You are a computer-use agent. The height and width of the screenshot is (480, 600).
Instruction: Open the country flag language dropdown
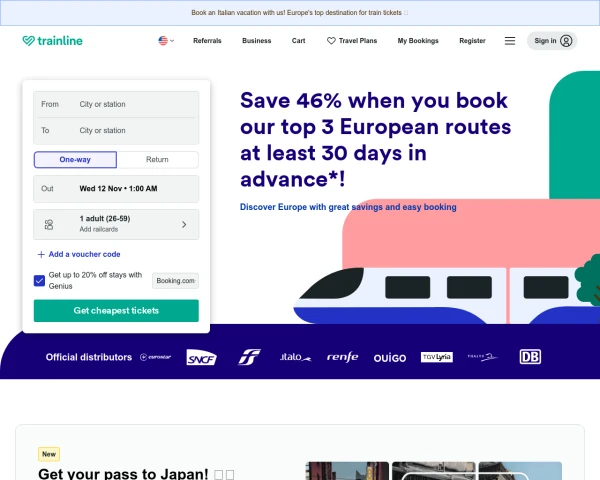165,41
